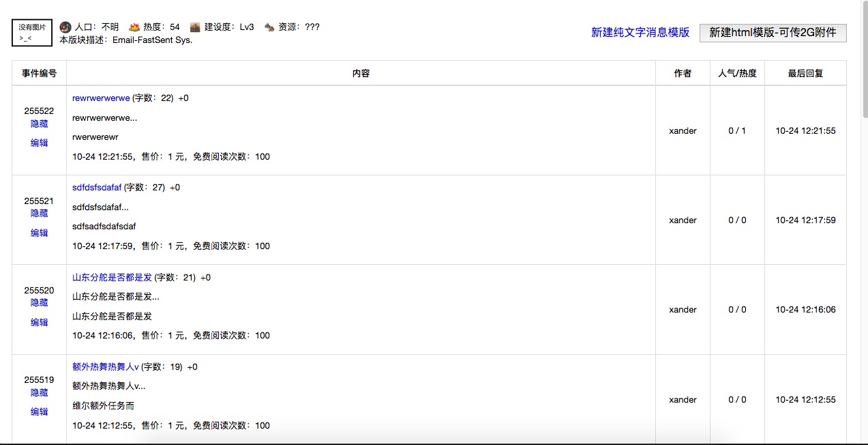The height and width of the screenshot is (445, 868).
Task: Open the post titled rewrwerwerwe
Action: 101,98
